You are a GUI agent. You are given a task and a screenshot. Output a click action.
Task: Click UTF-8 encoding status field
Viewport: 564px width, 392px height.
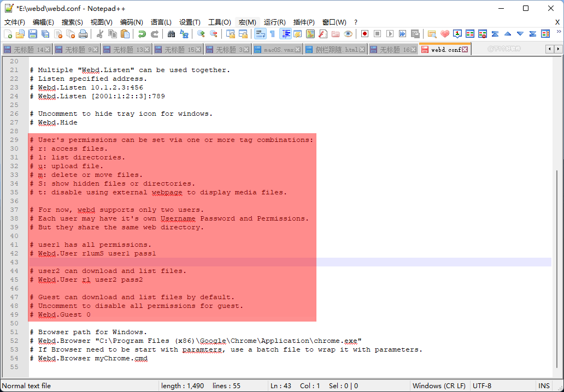(x=482, y=386)
